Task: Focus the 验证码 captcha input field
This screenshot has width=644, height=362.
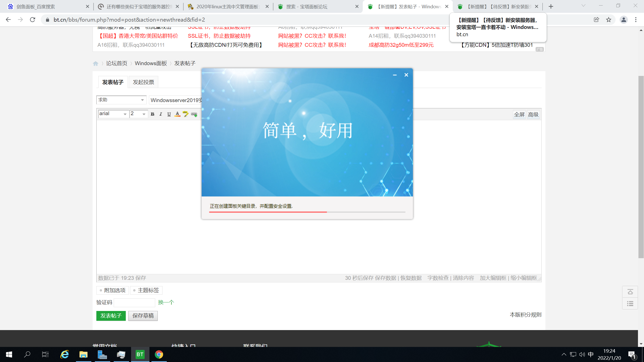Action: 134,303
